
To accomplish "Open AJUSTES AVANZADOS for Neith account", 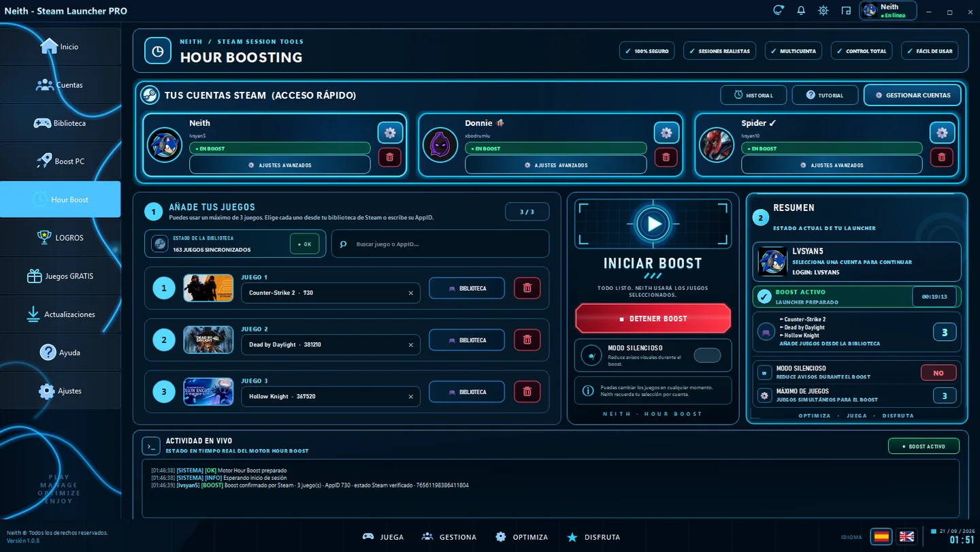I will coord(280,165).
